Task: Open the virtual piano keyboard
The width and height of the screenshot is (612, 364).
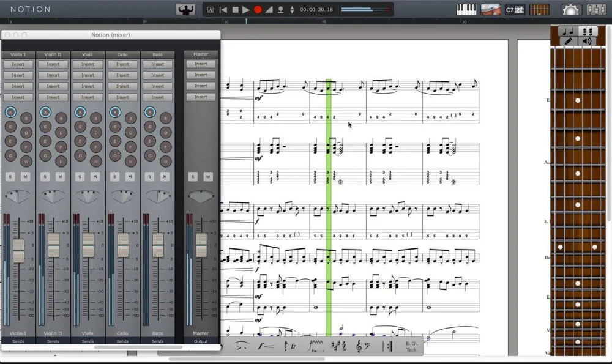Action: pyautogui.click(x=466, y=9)
